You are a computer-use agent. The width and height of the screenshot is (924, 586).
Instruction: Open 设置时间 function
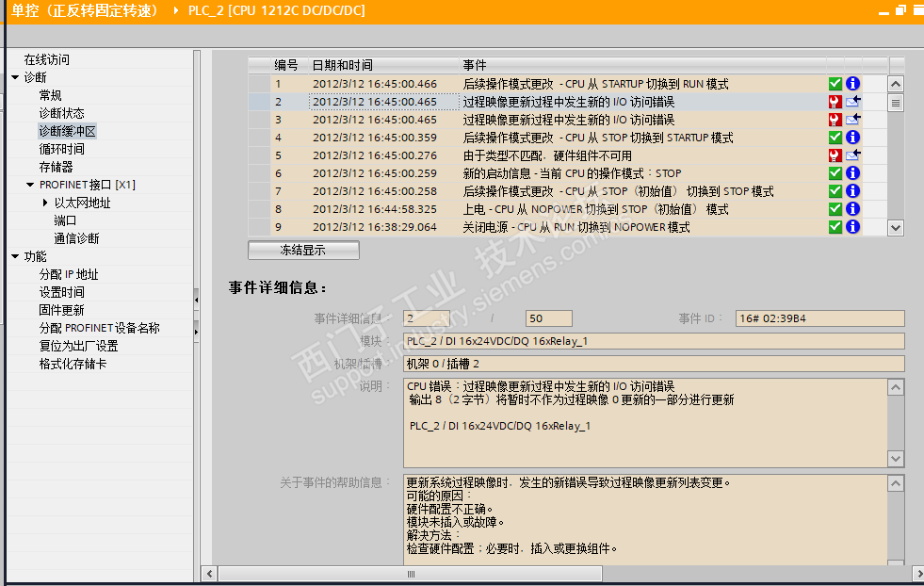pos(62,292)
